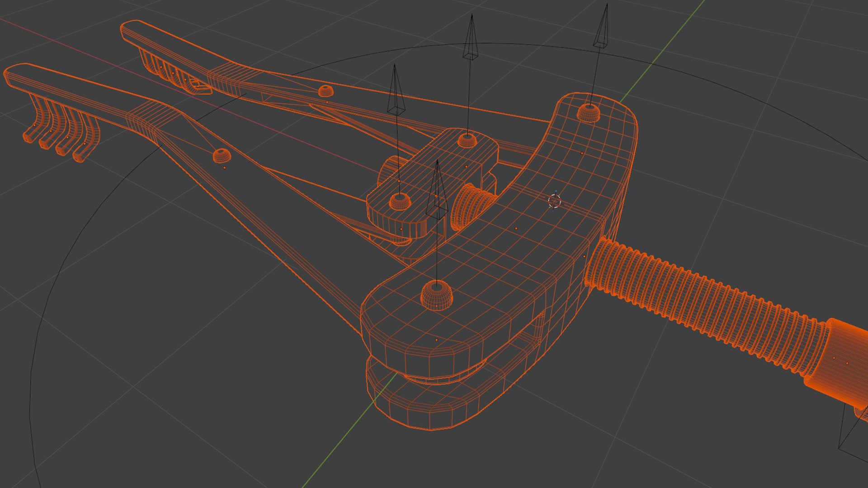Select the spot lamp cone above the largest dome rivet
This screenshot has width=868, height=488.
pos(437,189)
